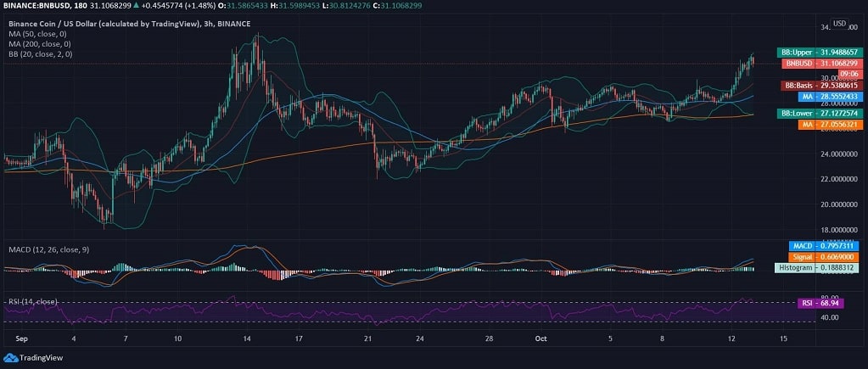Click the 09:06 countdown label
This screenshot has width=868, height=369.
849,74
